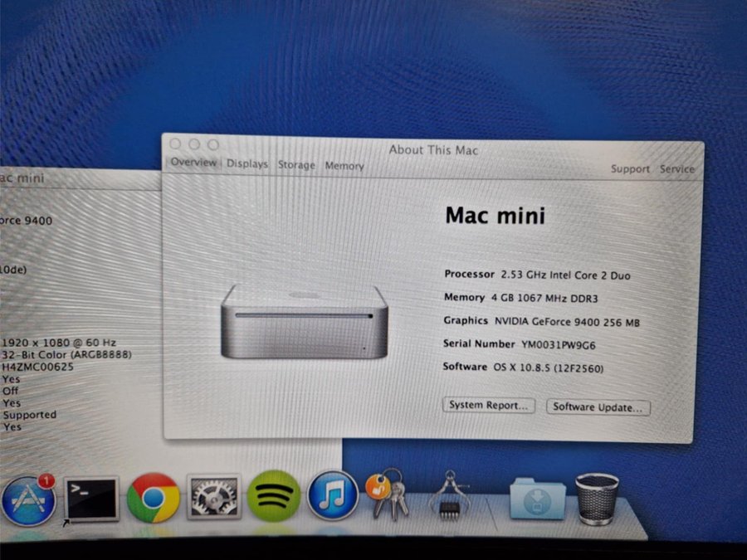Viewport: 747px width, 560px height.
Task: Open iTunes from the dock
Action: coord(333,495)
